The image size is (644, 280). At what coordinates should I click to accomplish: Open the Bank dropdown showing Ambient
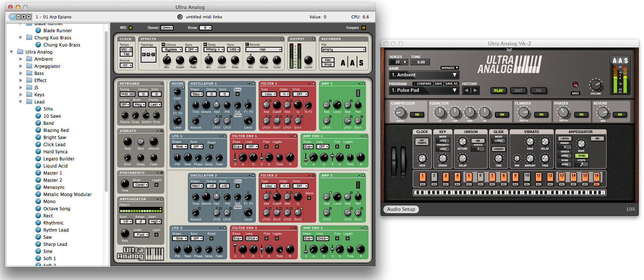click(x=424, y=75)
